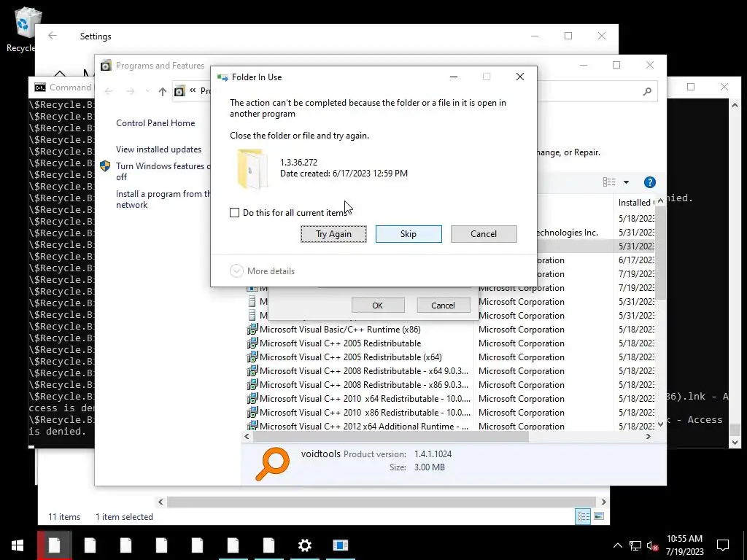Viewport: 747px width, 560px height.
Task: Open recent locations dropdown in Programs and Features
Action: click(x=147, y=91)
